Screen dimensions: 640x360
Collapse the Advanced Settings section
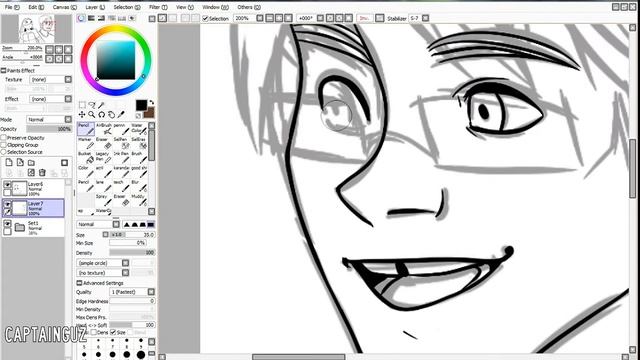click(x=79, y=283)
